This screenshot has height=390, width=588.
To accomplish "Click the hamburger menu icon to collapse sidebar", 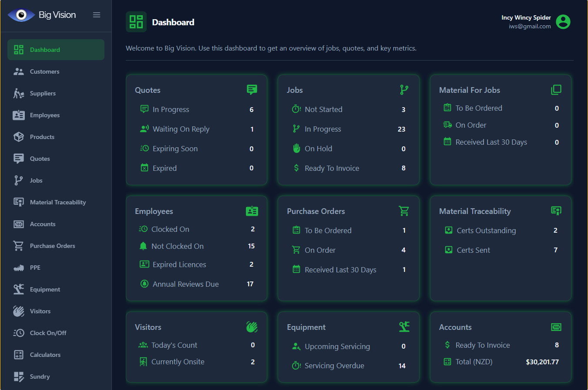I will (97, 15).
